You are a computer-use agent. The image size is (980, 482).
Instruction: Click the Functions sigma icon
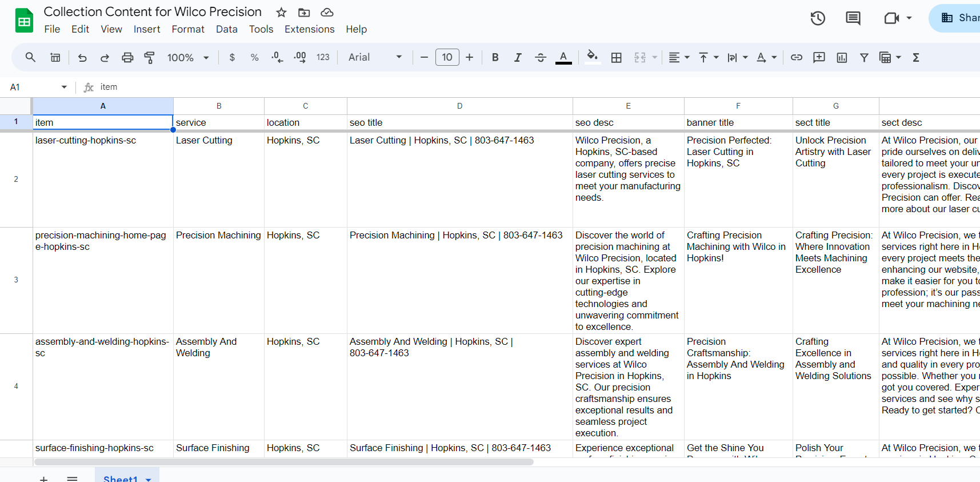pyautogui.click(x=916, y=57)
